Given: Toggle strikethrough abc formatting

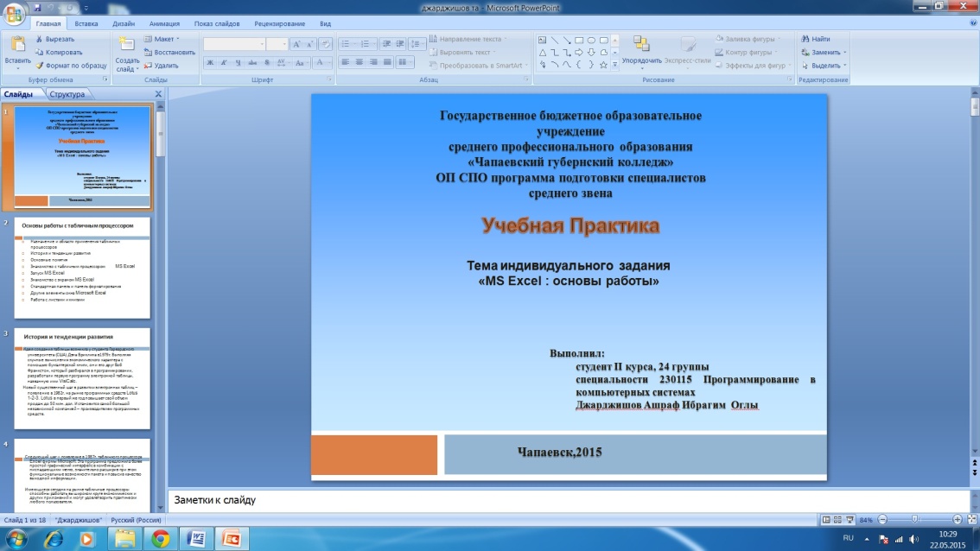Looking at the screenshot, I should tap(252, 62).
